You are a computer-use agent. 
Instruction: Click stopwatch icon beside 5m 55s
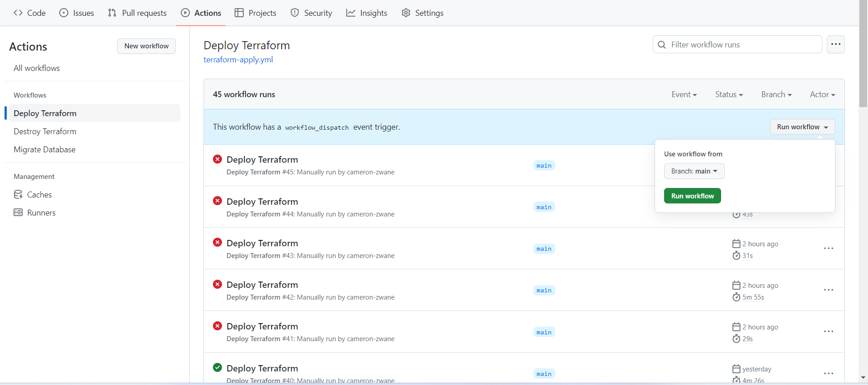[736, 297]
